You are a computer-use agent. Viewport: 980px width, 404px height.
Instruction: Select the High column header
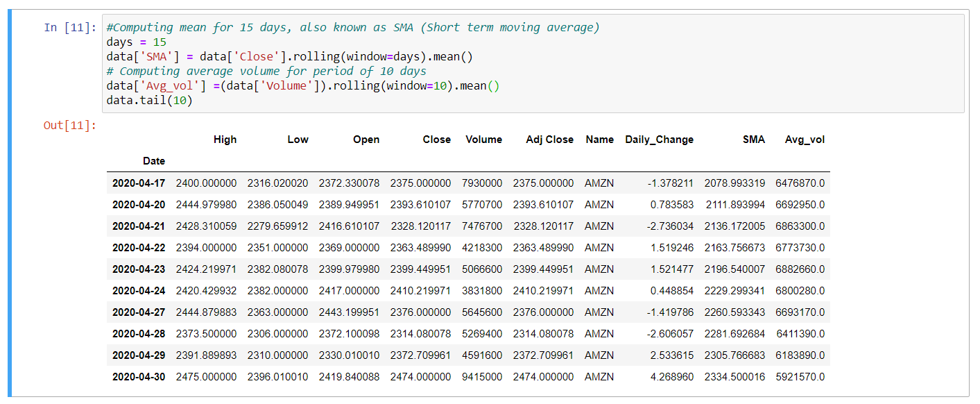point(225,140)
